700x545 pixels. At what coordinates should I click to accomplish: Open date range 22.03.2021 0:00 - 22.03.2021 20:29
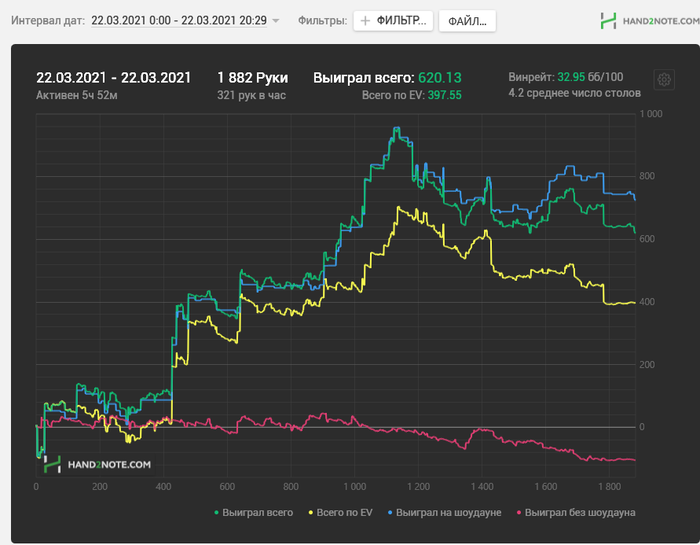coord(179,21)
